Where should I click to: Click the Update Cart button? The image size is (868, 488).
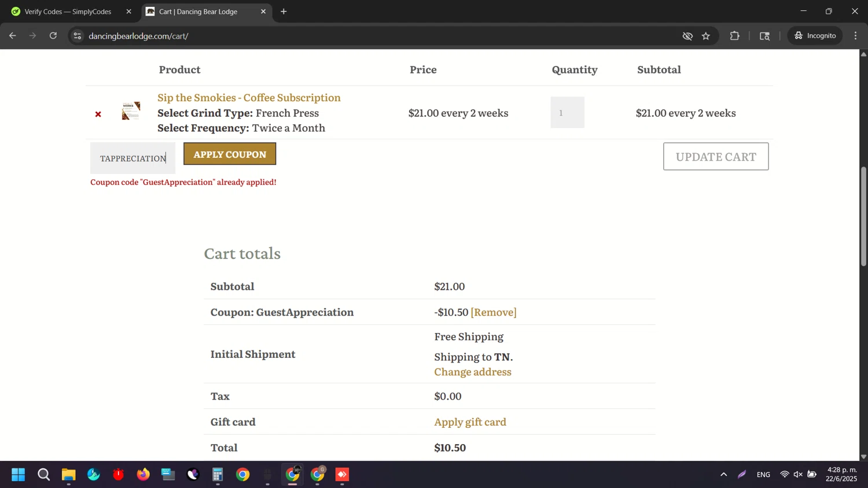point(716,157)
